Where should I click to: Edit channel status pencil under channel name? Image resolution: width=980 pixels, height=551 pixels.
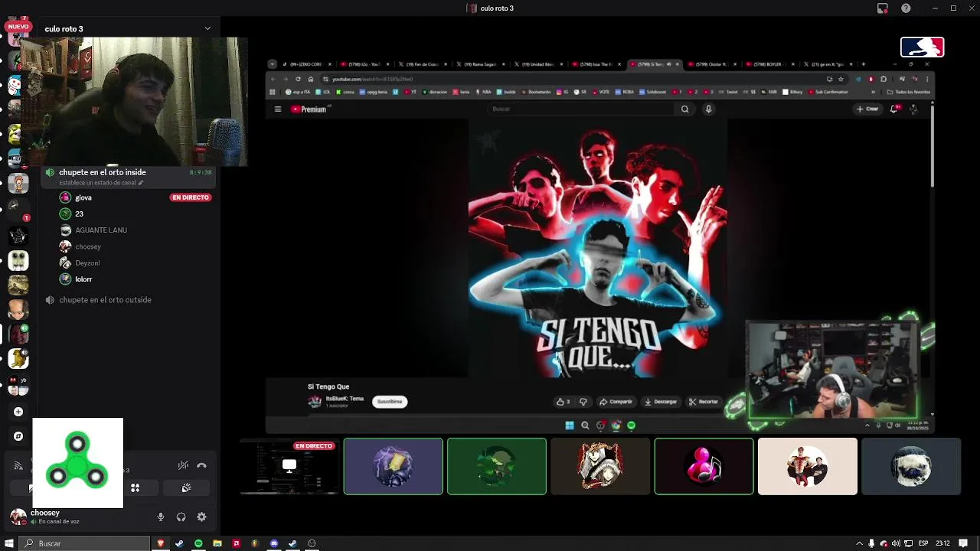pyautogui.click(x=141, y=184)
